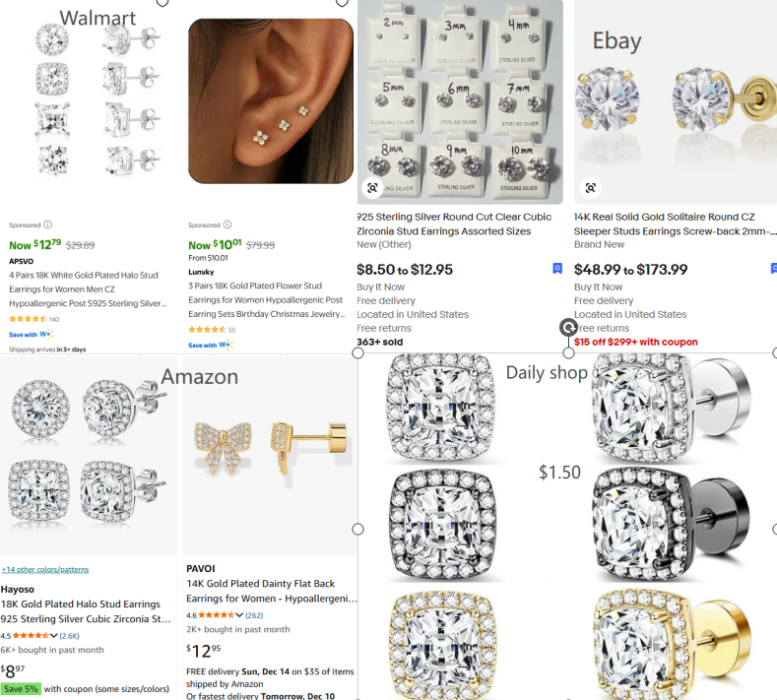Screen dimensions: 777x700
Task: Click the info icon beside Lunvky Sponsored label
Action: pos(227,224)
